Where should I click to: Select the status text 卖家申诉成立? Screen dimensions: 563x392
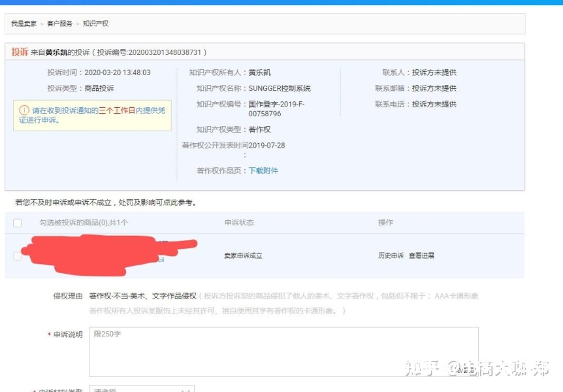[x=243, y=256]
